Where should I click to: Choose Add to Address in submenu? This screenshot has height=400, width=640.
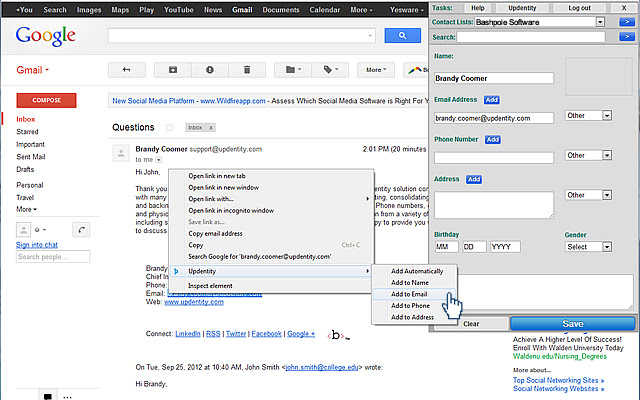(x=414, y=317)
